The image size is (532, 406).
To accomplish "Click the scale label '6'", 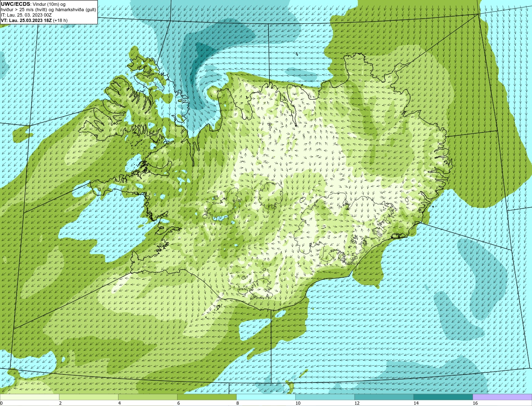I will click(x=178, y=403).
